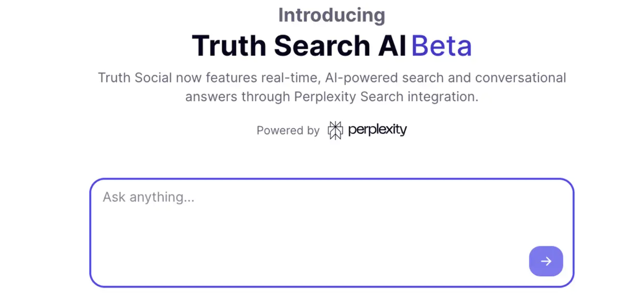The width and height of the screenshot is (644, 304).
Task: Select the purple "Beta" label
Action: (x=441, y=46)
